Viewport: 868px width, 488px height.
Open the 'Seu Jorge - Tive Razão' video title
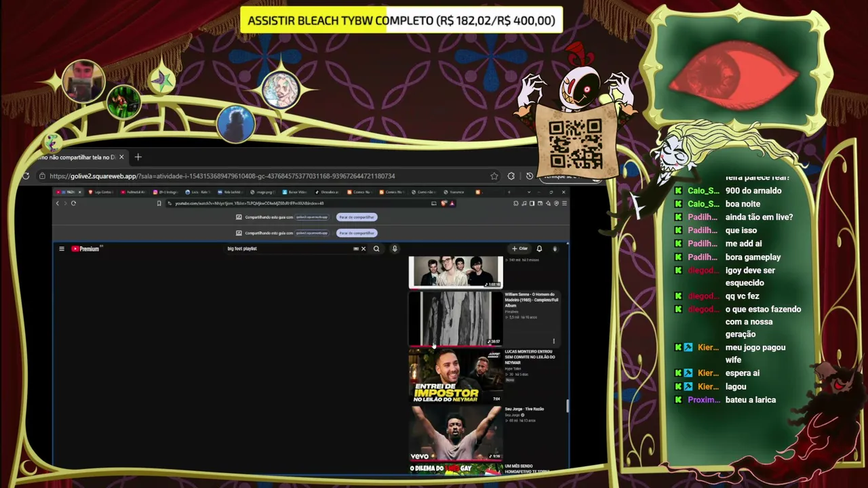524,409
